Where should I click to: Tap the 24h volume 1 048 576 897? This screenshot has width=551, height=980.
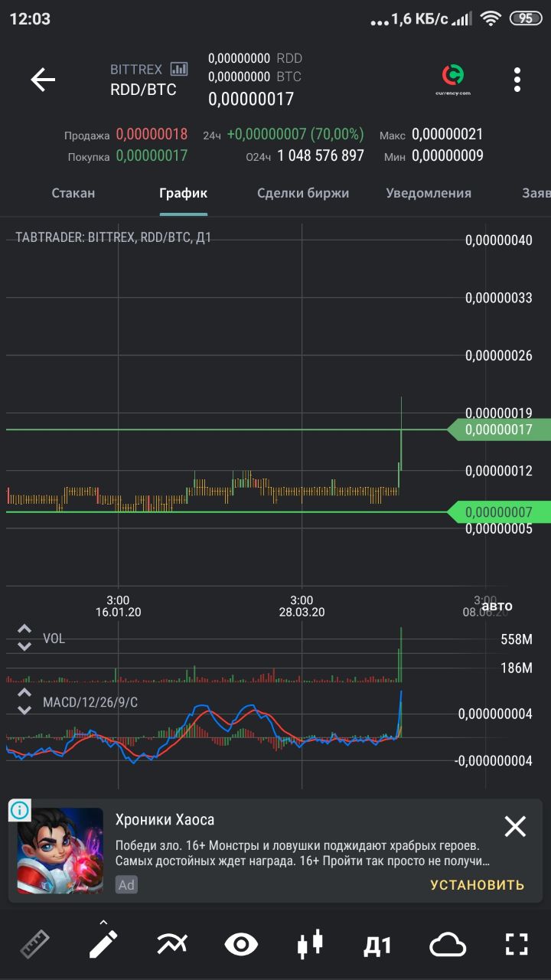point(321,155)
